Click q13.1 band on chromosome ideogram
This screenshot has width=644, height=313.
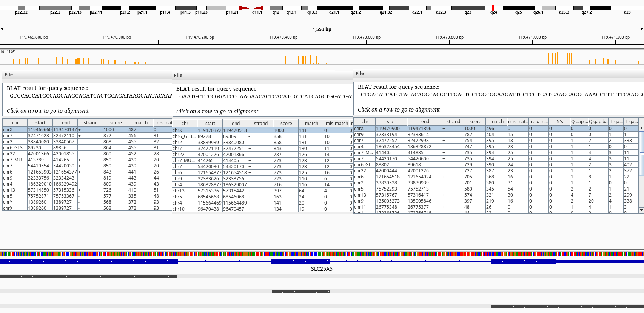(291, 8)
